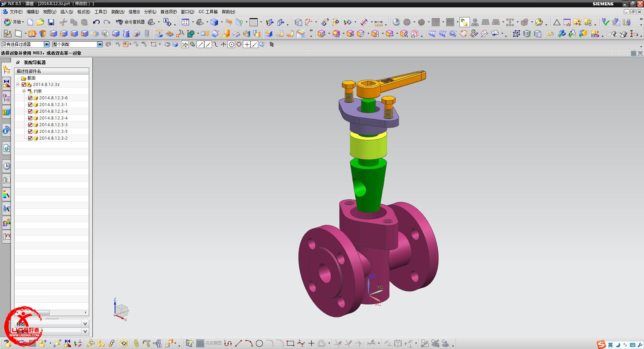The width and height of the screenshot is (644, 349).
Task: Click the Fit view icon
Action: click(185, 22)
